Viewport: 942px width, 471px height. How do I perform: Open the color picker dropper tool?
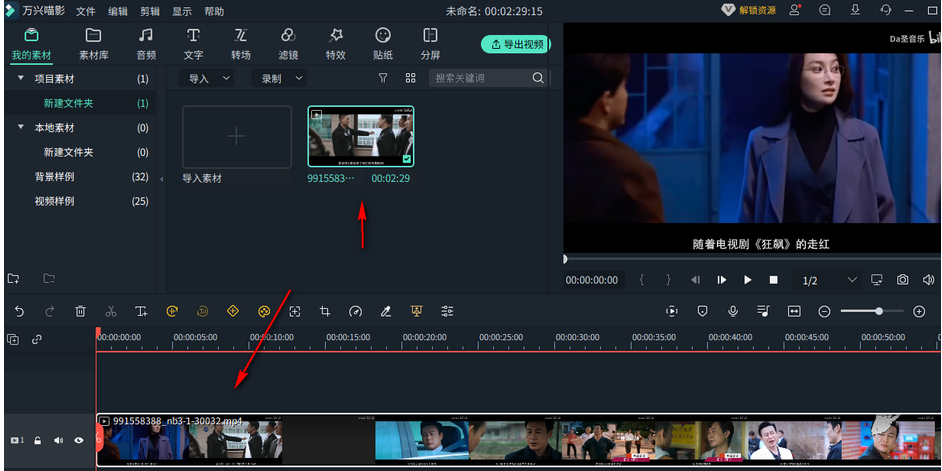386,311
